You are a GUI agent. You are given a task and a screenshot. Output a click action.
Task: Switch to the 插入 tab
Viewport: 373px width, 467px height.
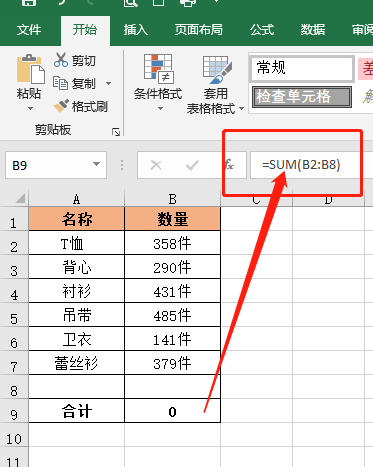coord(135,30)
